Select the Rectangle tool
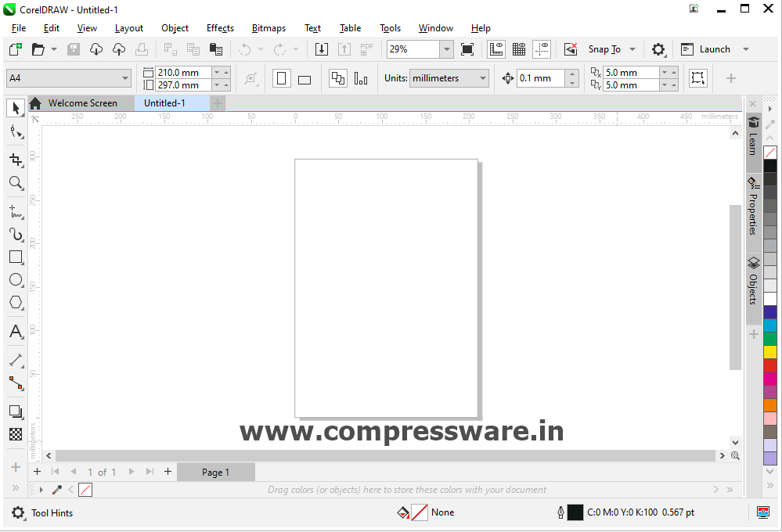The height and width of the screenshot is (532, 782). (x=16, y=257)
